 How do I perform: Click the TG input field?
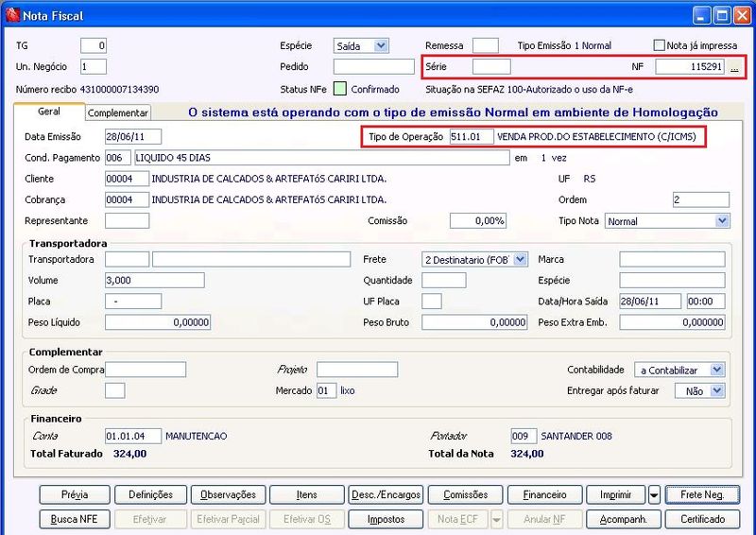[x=94, y=45]
